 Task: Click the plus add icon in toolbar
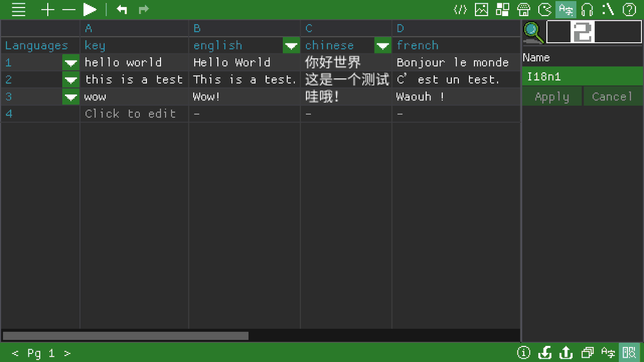pos(48,10)
